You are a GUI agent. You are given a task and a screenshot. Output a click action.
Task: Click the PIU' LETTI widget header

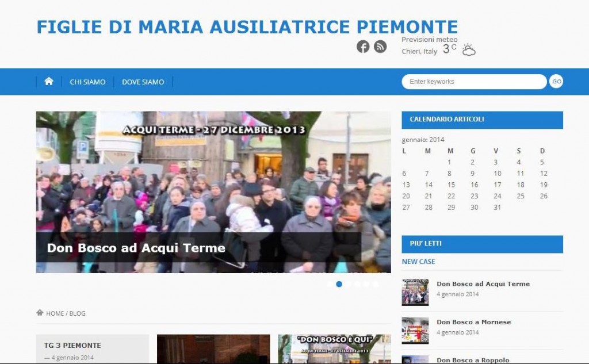coord(483,244)
